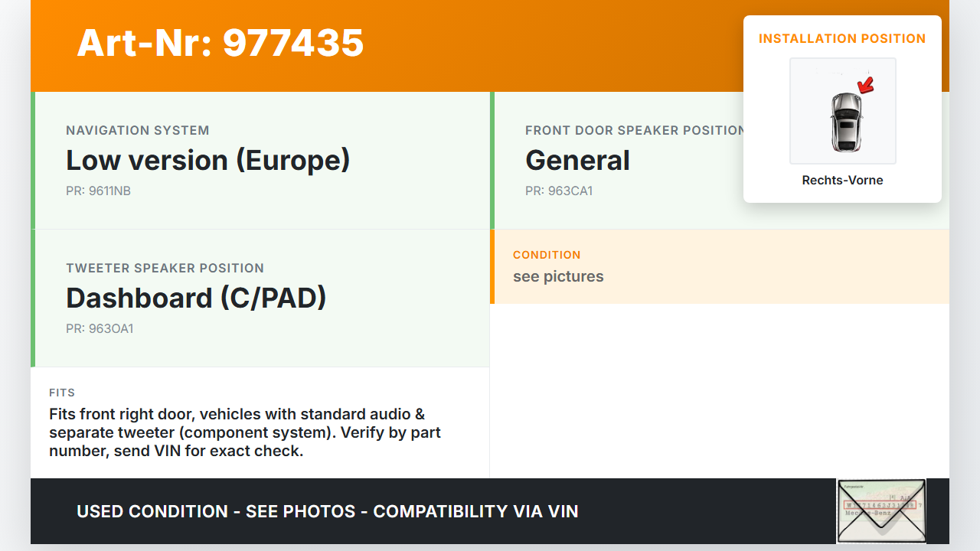Click the PR: 963CA1 code
Image resolution: width=980 pixels, height=551 pixels.
(559, 191)
